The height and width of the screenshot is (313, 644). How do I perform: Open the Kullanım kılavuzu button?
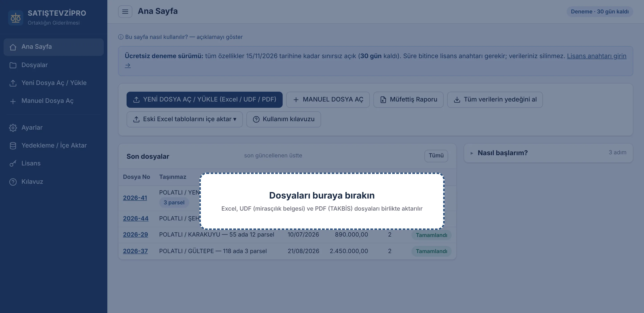point(284,119)
